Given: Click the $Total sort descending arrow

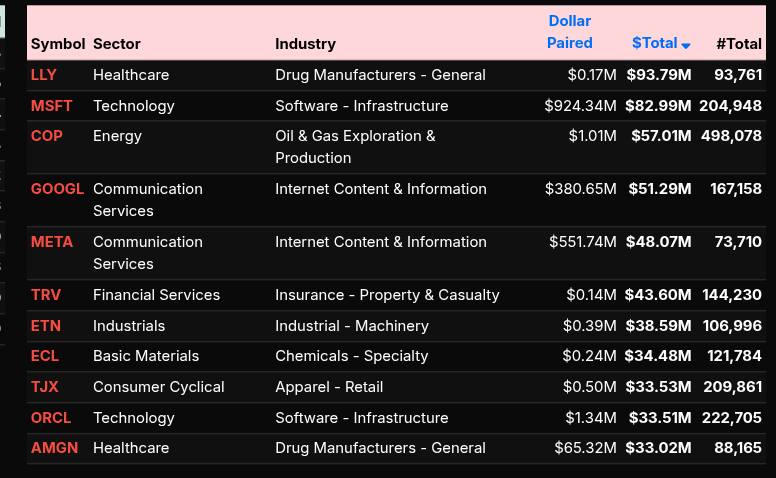Looking at the screenshot, I should point(686,45).
